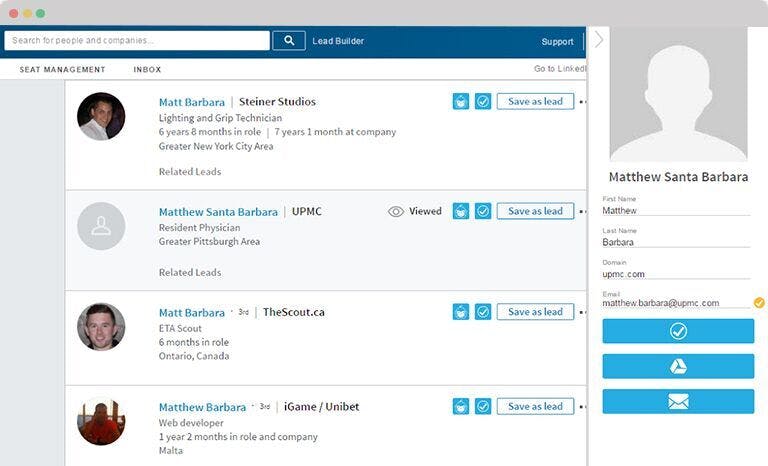
Task: Click the green window maximize dot
Action: pyautogui.click(x=41, y=13)
